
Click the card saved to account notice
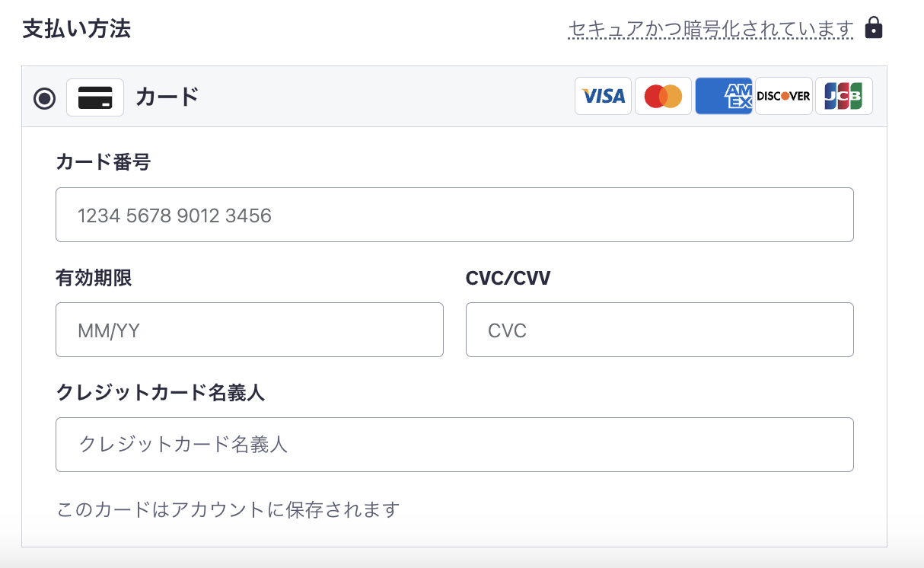(x=228, y=509)
